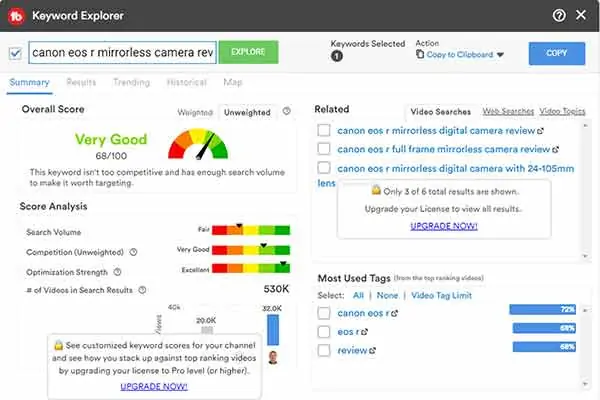Click up arrow of Related list scrollbar
Screen dimensions: 600x400
tap(585, 126)
